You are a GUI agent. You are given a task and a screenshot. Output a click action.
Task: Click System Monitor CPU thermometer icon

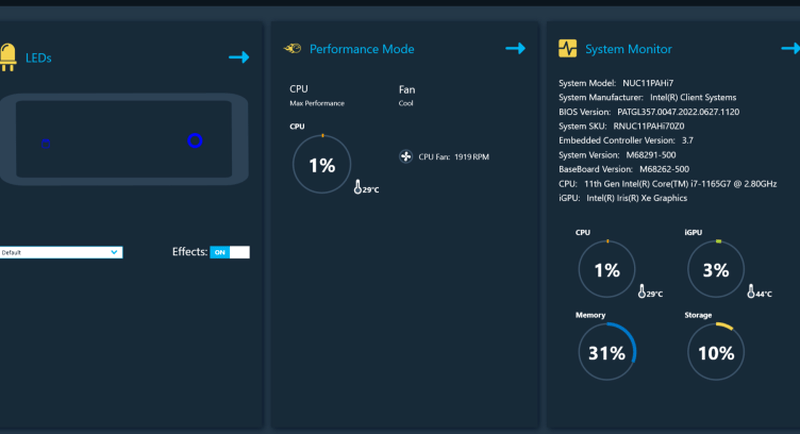642,291
